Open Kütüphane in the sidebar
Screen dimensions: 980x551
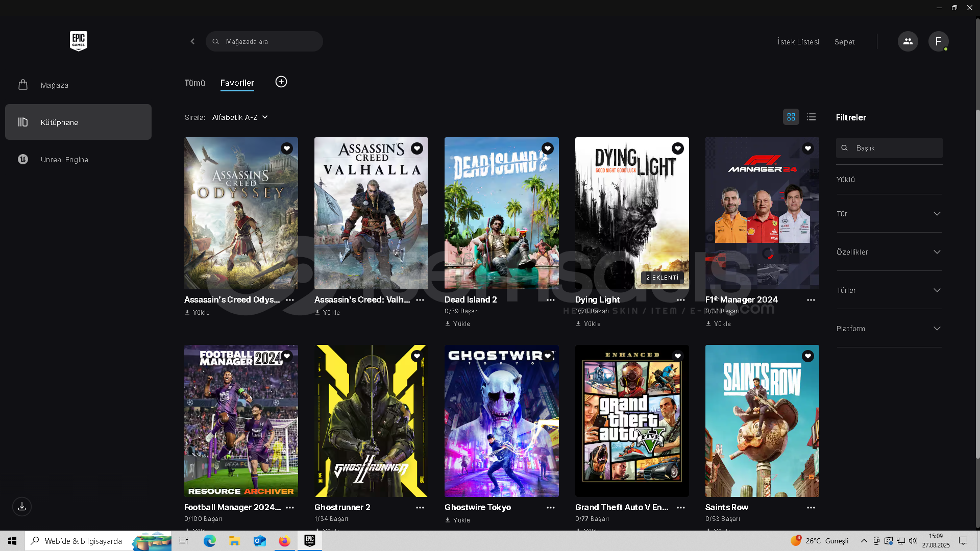[x=78, y=122]
